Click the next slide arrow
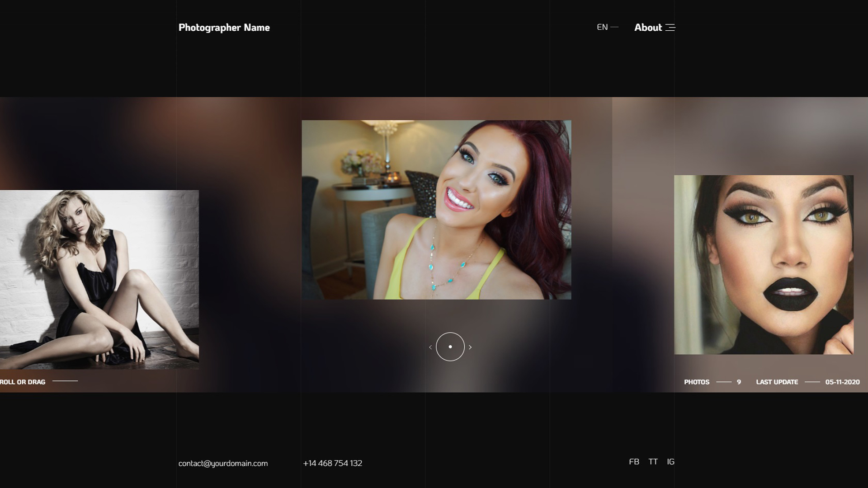Viewport: 868px width, 488px height. coord(470,347)
